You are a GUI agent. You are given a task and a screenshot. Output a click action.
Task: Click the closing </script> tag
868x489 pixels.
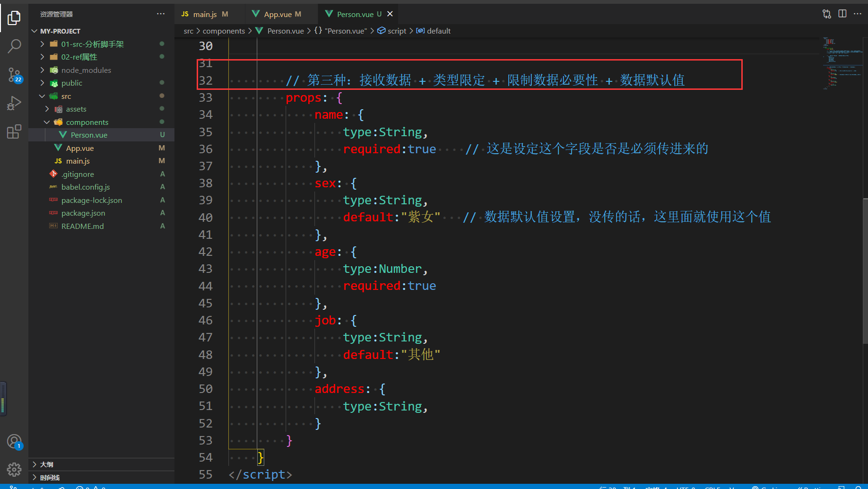tap(260, 474)
